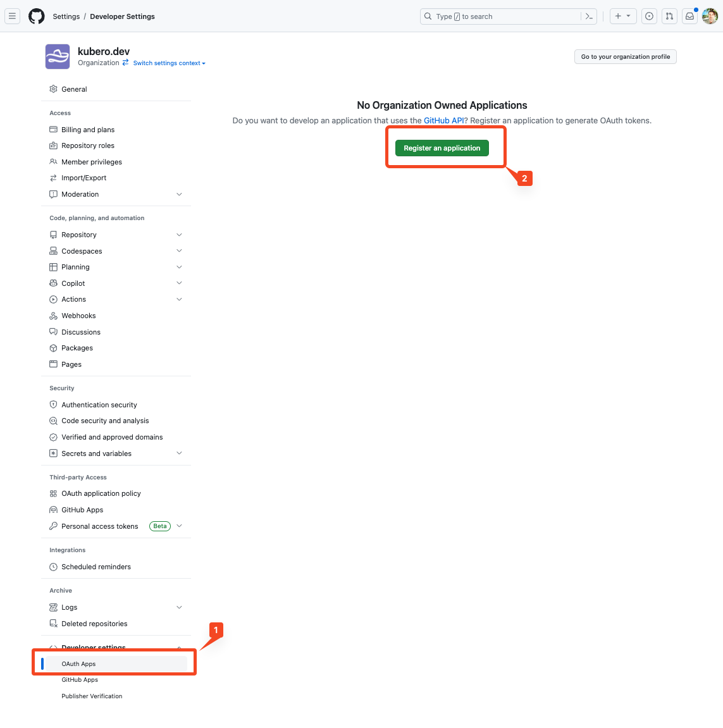Screen dimensions: 723x728
Task: Expand the Codespaces section chevron
Action: [x=179, y=250]
